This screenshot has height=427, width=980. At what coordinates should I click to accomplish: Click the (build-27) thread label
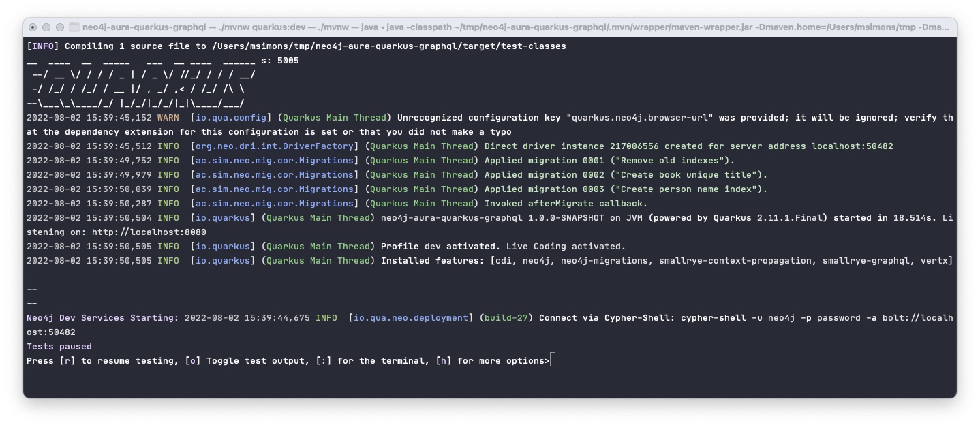(506, 318)
